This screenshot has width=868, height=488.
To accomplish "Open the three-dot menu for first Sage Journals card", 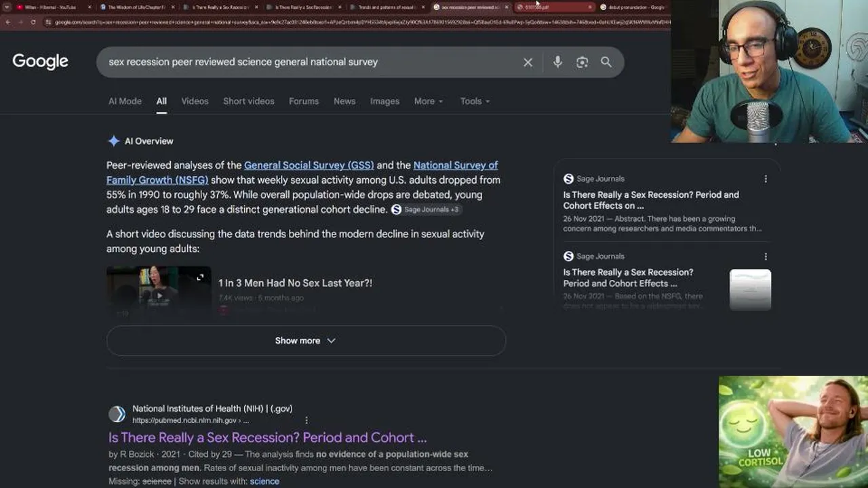I will click(766, 179).
